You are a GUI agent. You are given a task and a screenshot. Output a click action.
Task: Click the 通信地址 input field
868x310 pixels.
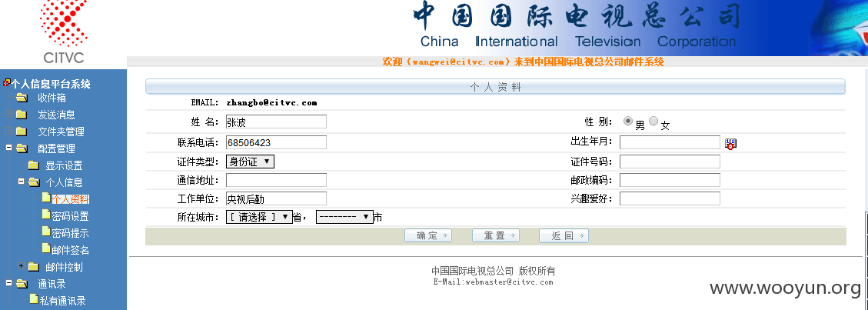coord(276,180)
